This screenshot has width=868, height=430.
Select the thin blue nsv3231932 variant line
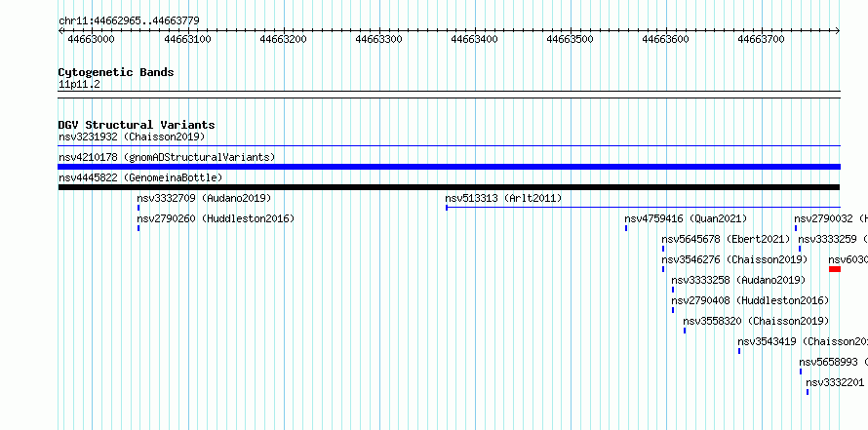449,146
